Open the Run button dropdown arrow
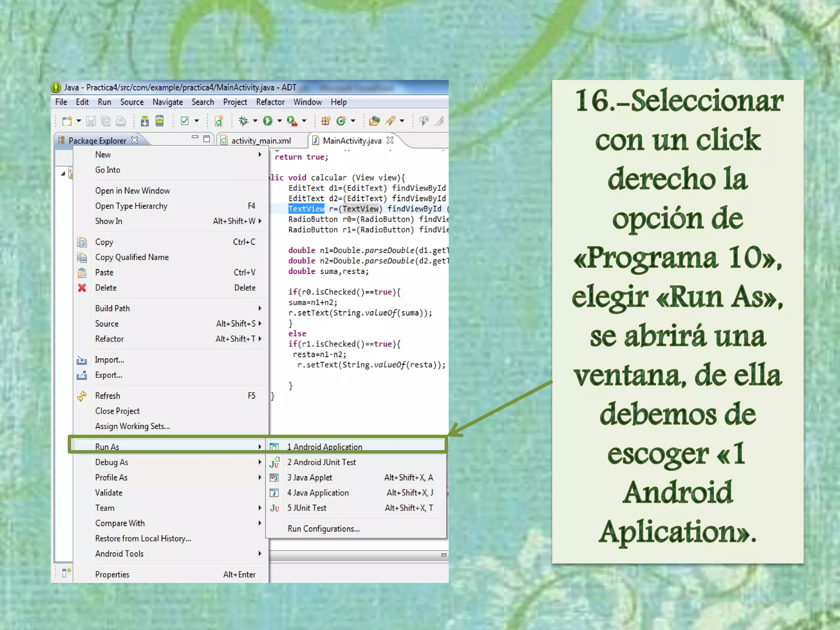This screenshot has width=840, height=630. (x=280, y=121)
